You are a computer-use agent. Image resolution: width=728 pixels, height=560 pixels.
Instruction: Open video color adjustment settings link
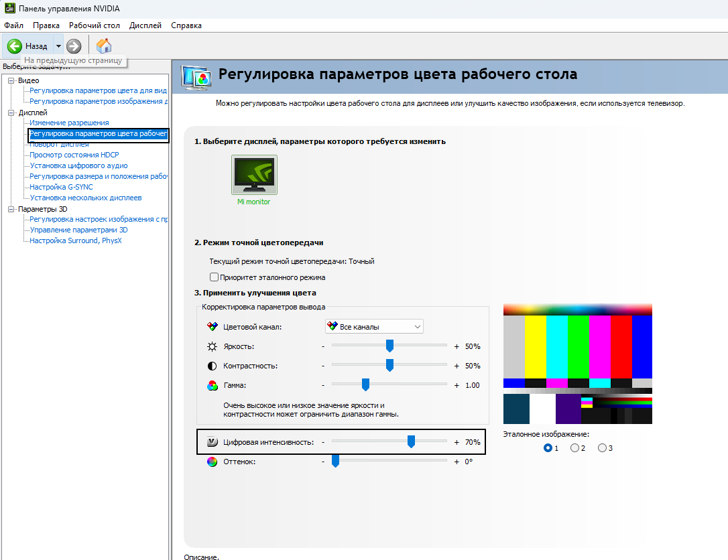tap(98, 90)
